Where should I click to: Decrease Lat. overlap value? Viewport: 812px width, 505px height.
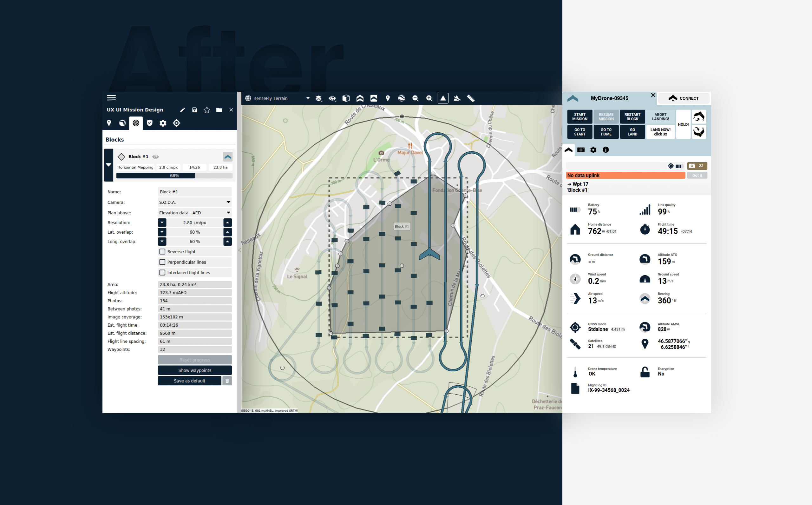coord(162,232)
